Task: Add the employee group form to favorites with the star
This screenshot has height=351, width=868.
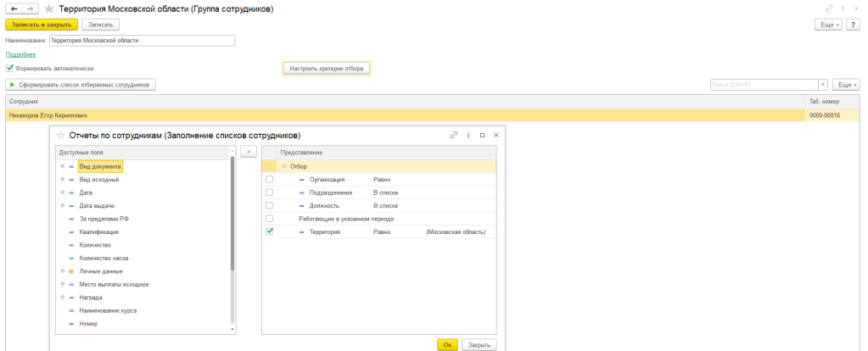Action: [48, 8]
